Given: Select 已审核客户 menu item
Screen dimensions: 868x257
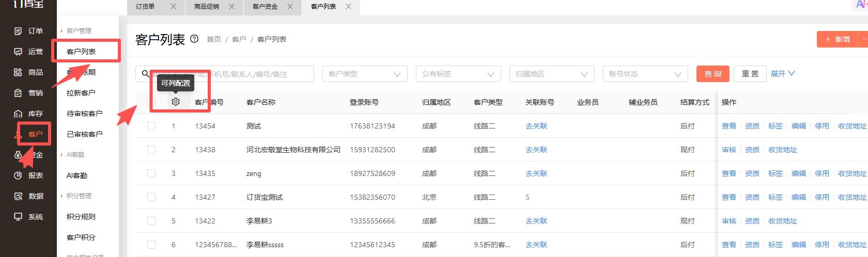Looking at the screenshot, I should coord(85,134).
